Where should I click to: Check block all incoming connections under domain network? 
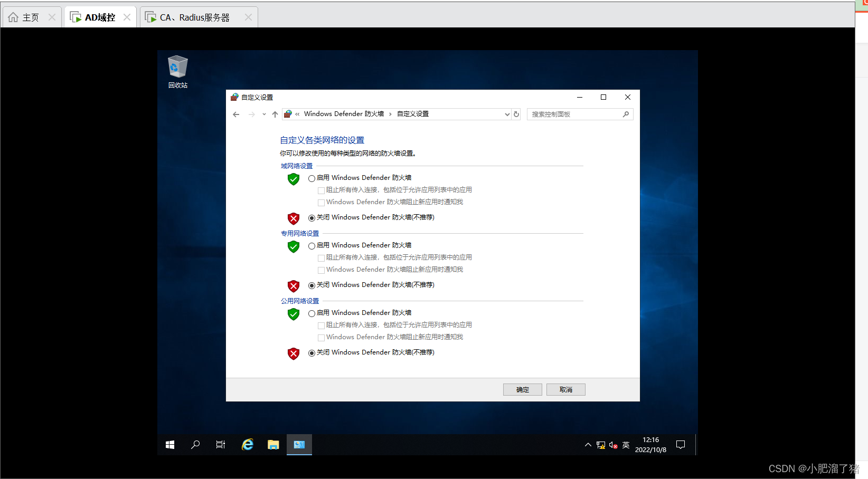pyautogui.click(x=321, y=190)
